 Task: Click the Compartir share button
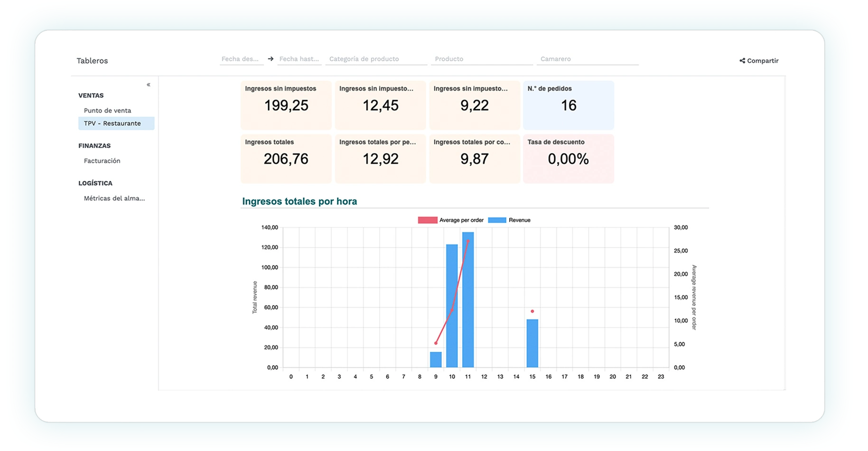pyautogui.click(x=758, y=61)
